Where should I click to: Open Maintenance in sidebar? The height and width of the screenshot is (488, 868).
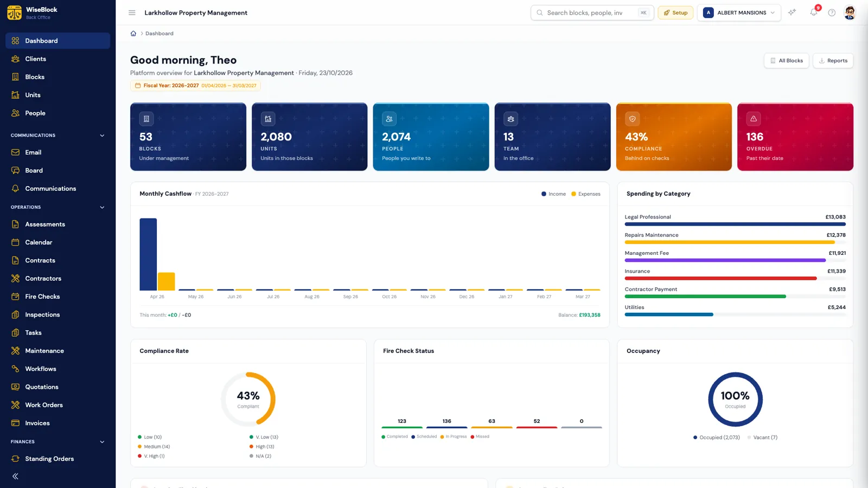click(58, 351)
